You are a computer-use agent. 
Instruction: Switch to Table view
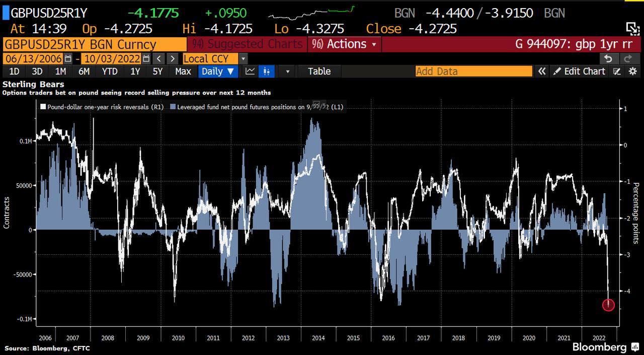pyautogui.click(x=319, y=72)
